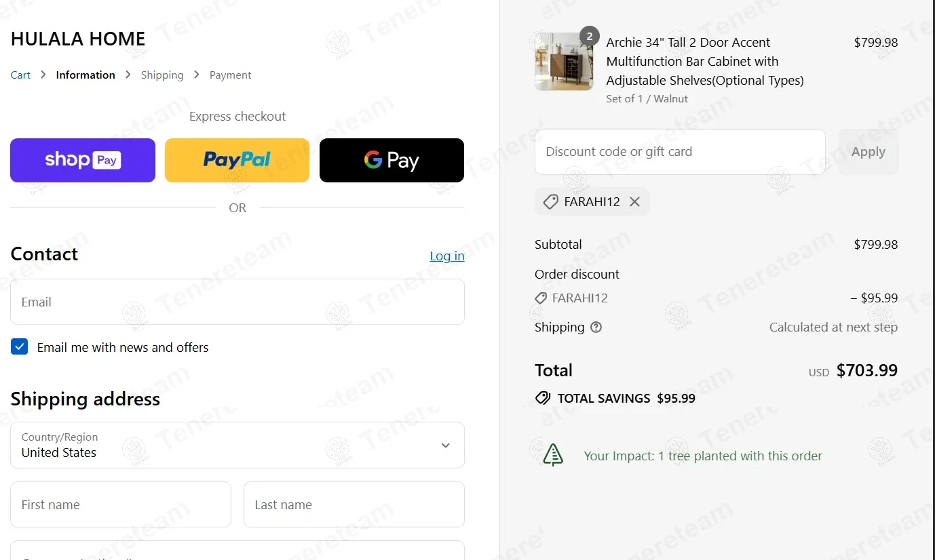Image resolution: width=935 pixels, height=560 pixels.
Task: Focus the Email input field
Action: click(x=237, y=302)
